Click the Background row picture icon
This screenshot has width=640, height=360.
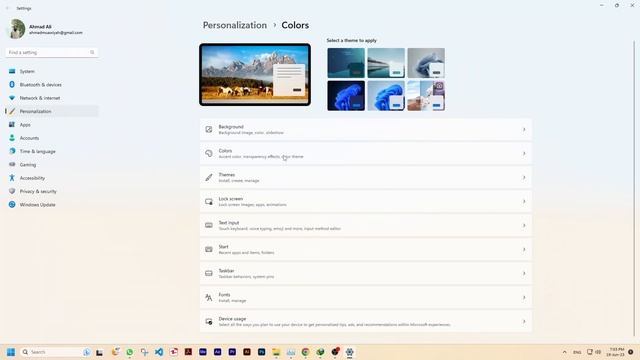(209, 129)
